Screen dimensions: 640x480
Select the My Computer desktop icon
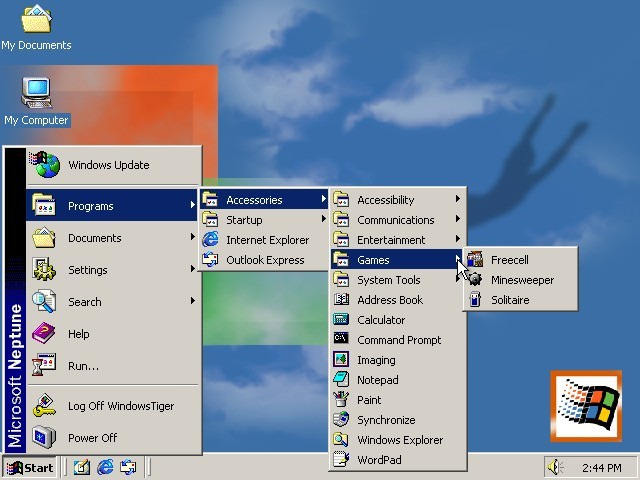37,102
